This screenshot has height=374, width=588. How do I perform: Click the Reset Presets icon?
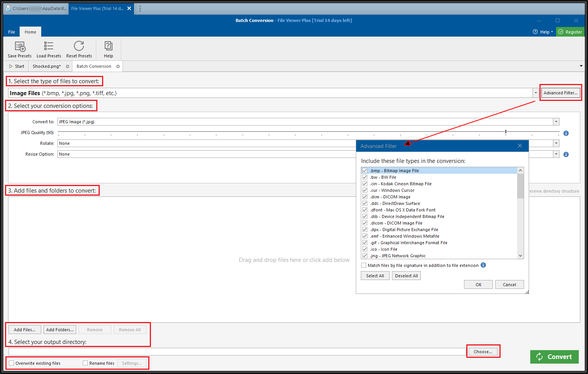tap(79, 46)
